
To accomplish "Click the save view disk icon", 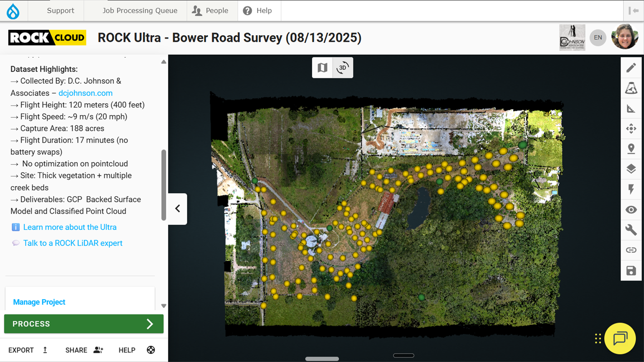I will point(632,270).
